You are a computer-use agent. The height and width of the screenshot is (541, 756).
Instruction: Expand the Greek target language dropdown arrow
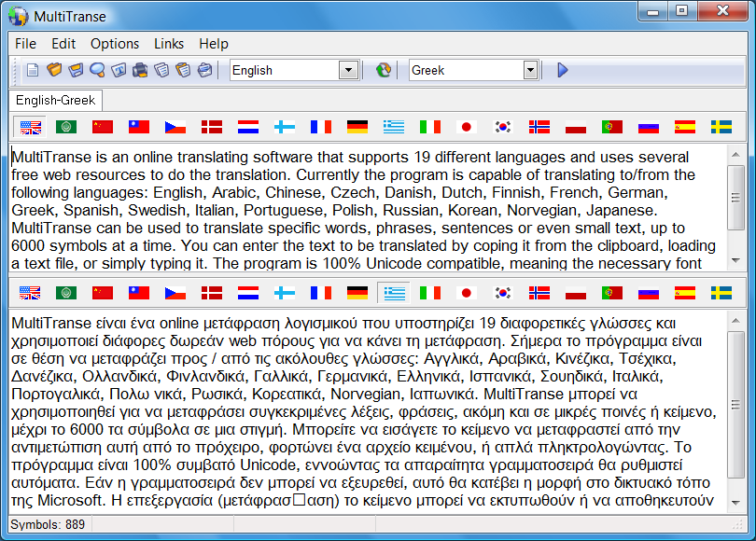(x=530, y=70)
